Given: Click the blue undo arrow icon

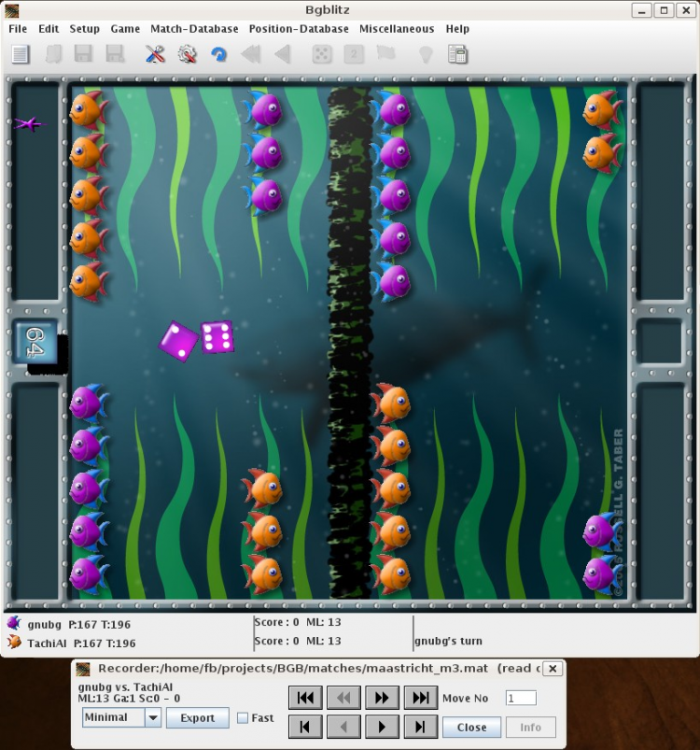Looking at the screenshot, I should (x=218, y=54).
